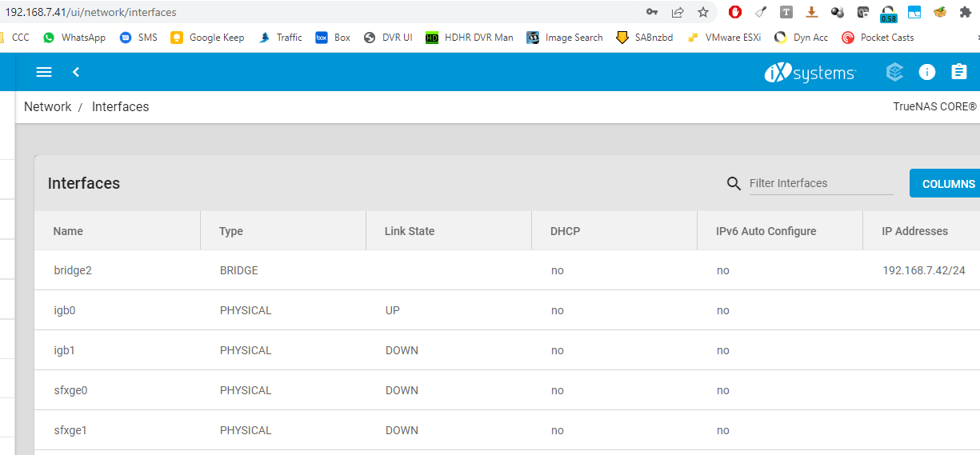Share this page via the share icon

678,12
